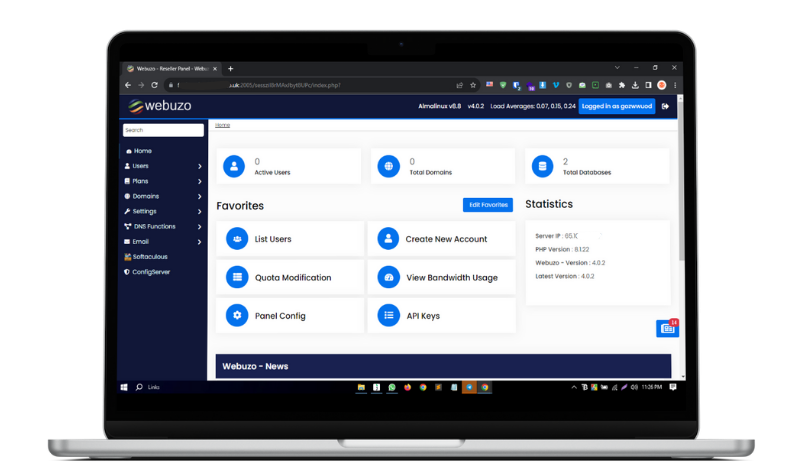800x466 pixels.
Task: Open List Users favorite
Action: [x=290, y=239]
